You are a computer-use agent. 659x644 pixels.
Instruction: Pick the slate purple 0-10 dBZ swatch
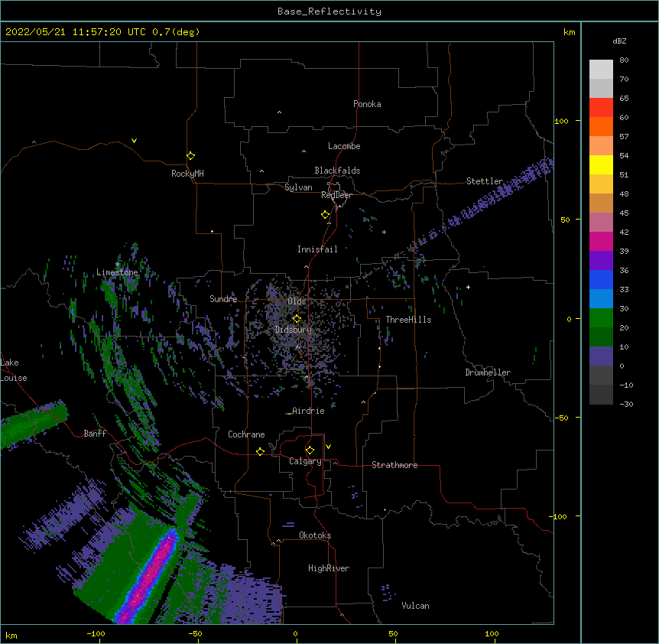[x=601, y=356]
